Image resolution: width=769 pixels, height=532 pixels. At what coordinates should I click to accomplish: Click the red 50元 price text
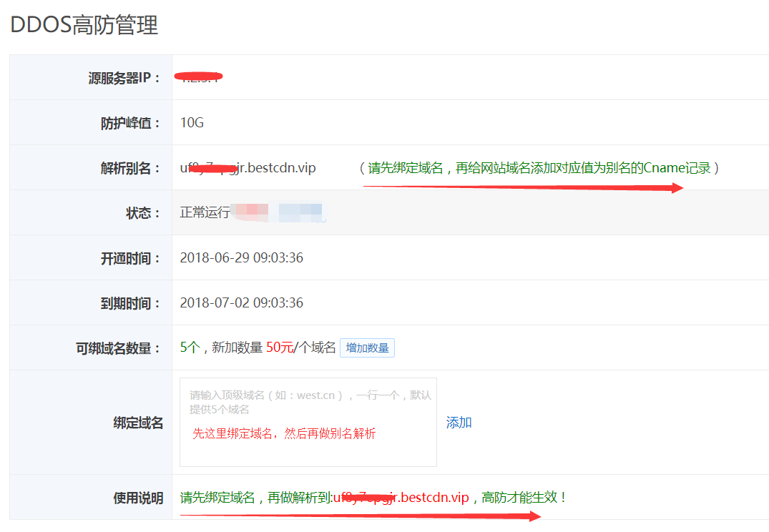tap(280, 348)
